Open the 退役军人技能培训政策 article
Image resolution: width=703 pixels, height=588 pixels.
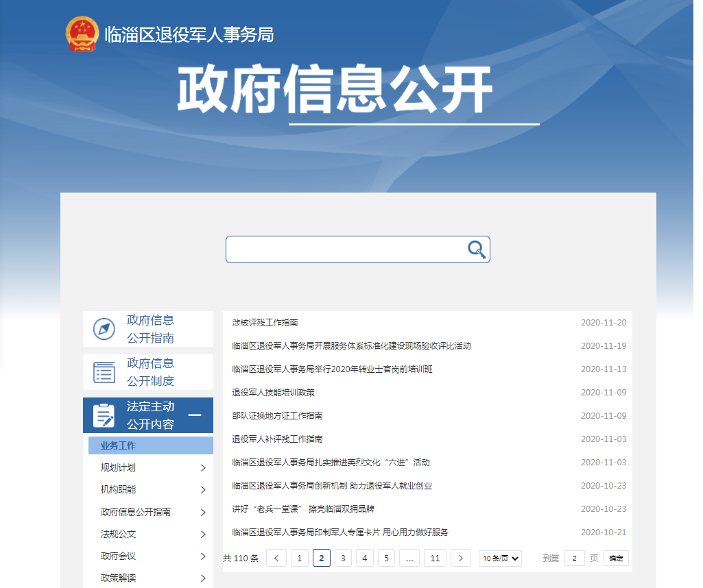click(273, 392)
